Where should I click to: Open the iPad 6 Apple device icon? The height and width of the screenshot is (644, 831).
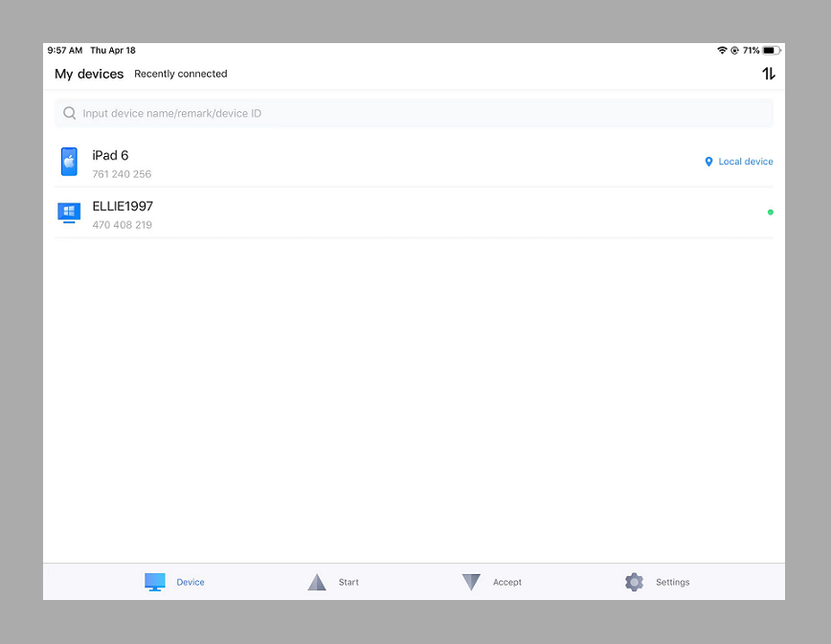click(69, 162)
